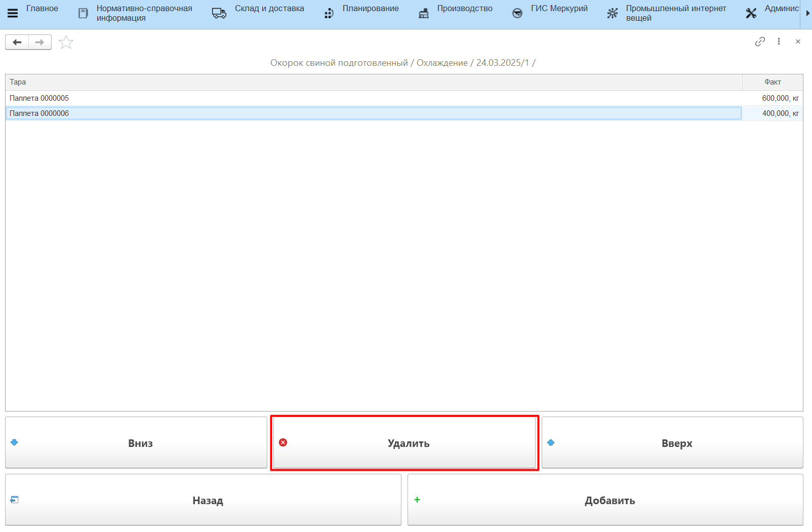
Task: Add page to favorites with star icon
Action: click(66, 43)
